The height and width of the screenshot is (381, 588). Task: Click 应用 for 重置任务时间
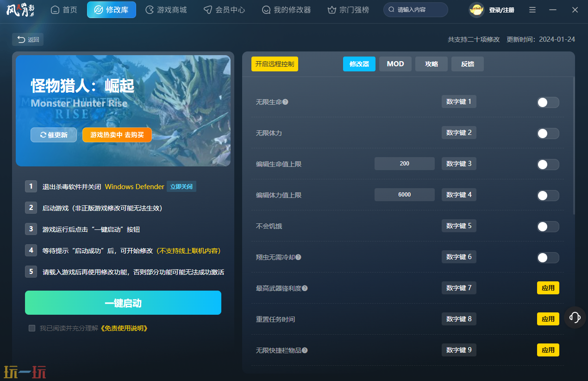[548, 319]
